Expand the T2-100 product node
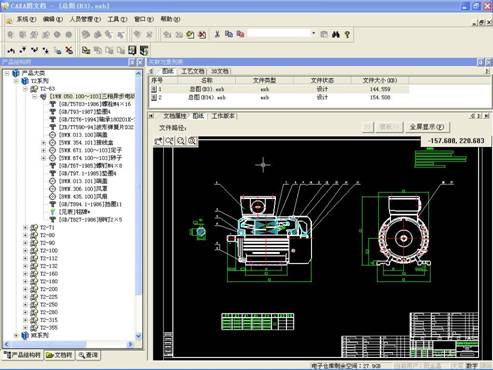Viewport: 493px width, 370px height. point(25,250)
